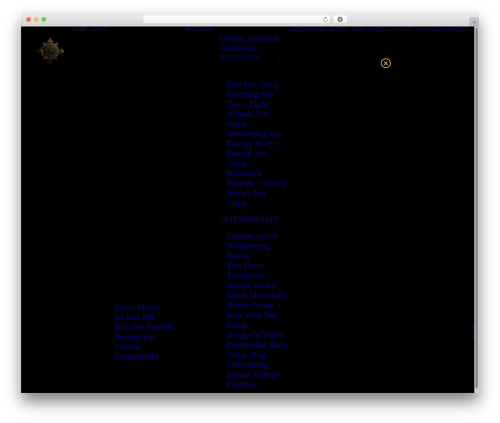Image resolution: width=500 pixels, height=423 pixels.
Task: Open the HOME menu item
Action: [x=79, y=29]
